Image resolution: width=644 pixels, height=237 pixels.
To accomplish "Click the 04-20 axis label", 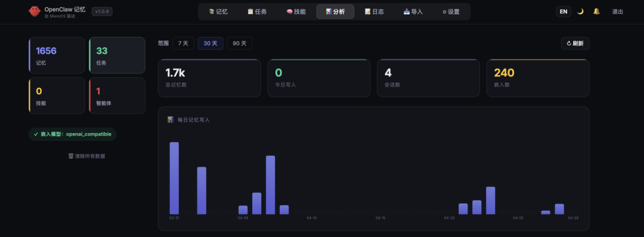I will point(450,218).
